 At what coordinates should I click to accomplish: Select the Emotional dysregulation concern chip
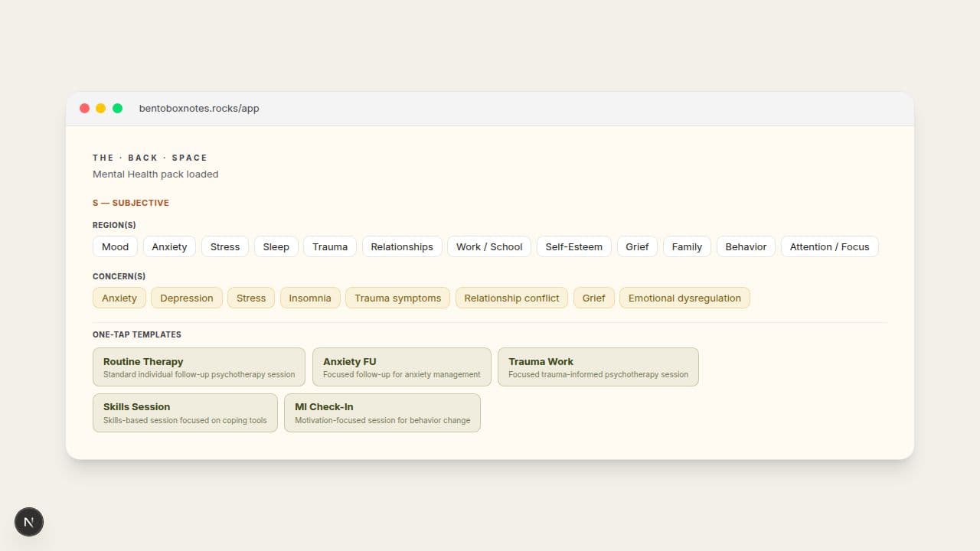pos(684,298)
